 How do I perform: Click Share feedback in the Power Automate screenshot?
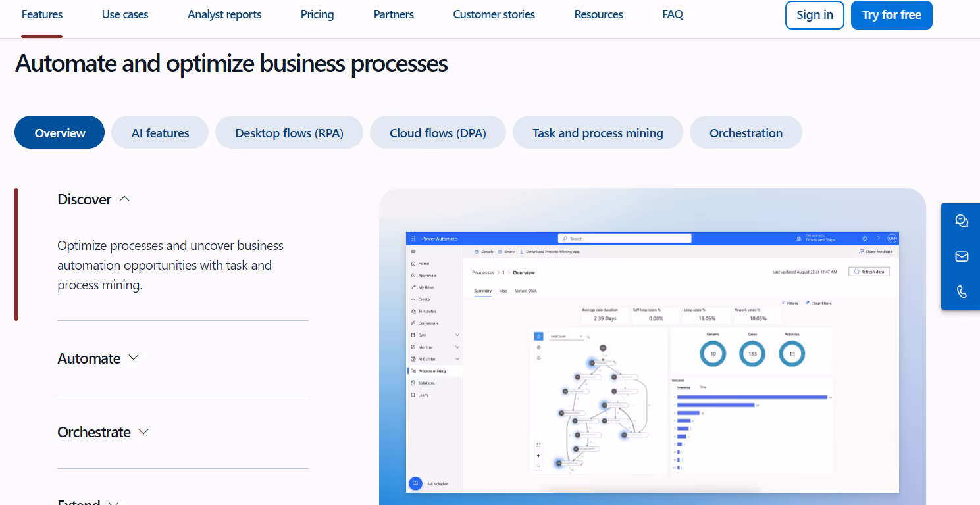click(876, 251)
